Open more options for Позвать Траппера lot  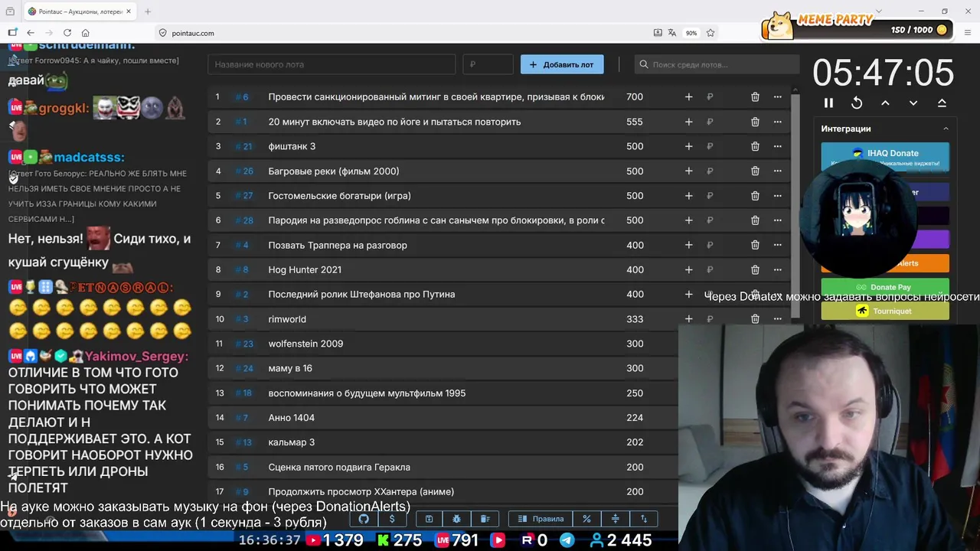(777, 245)
